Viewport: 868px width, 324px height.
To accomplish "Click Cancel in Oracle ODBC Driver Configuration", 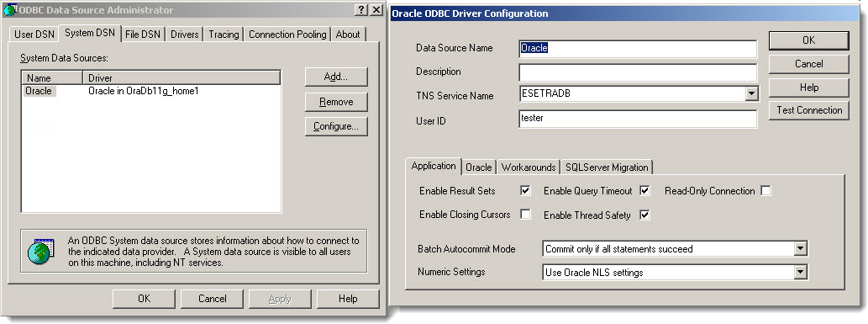I will pyautogui.click(x=809, y=64).
